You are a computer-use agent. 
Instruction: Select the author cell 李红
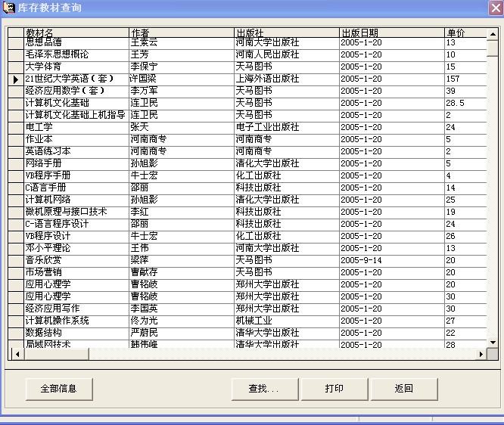[182, 212]
